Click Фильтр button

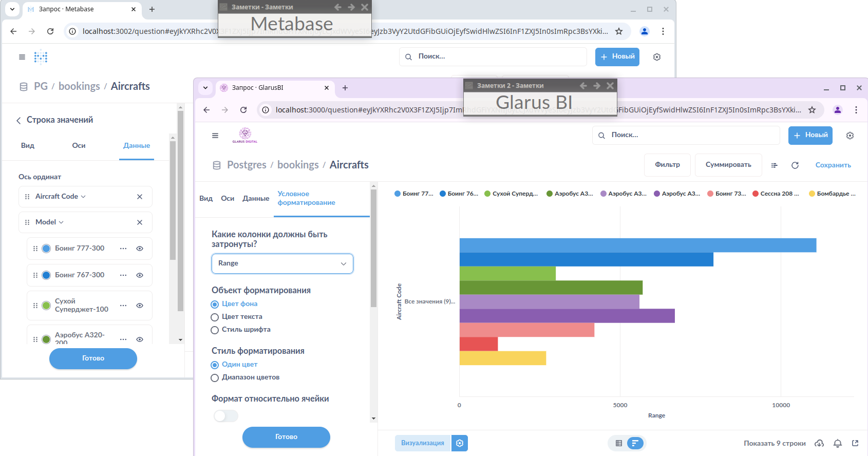(x=667, y=165)
